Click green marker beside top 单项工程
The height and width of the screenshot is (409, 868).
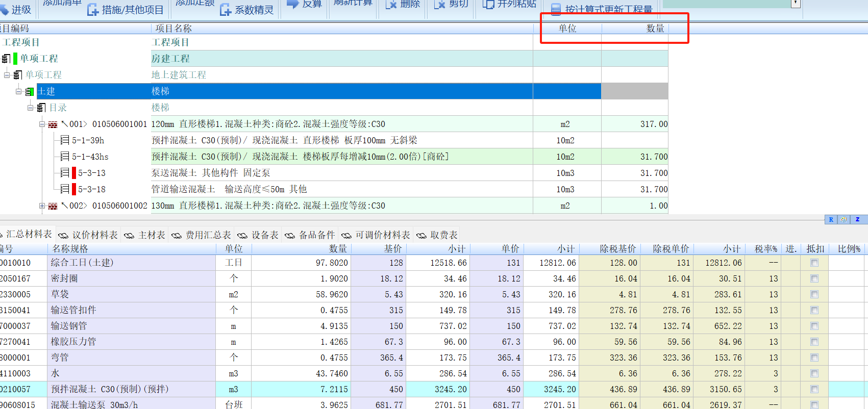tap(15, 59)
